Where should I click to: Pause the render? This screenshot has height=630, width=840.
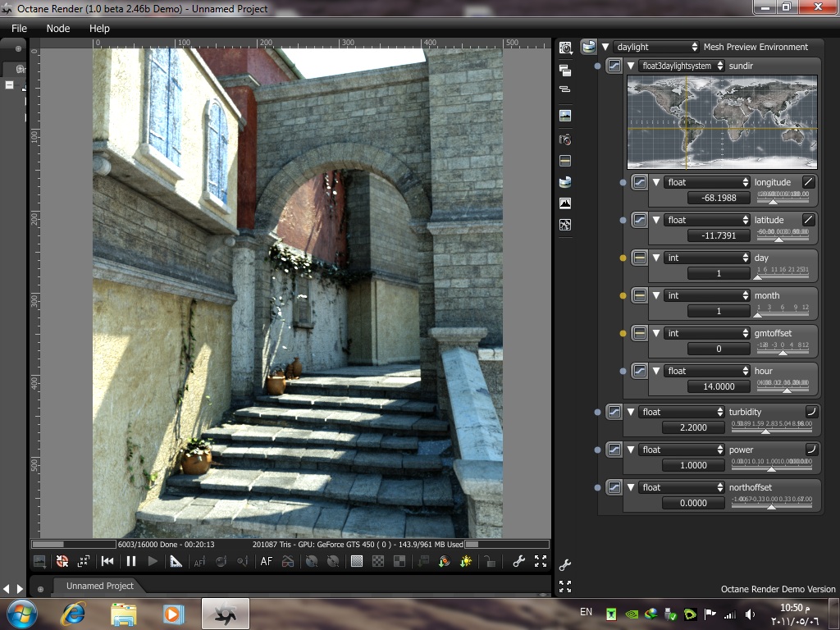click(130, 561)
